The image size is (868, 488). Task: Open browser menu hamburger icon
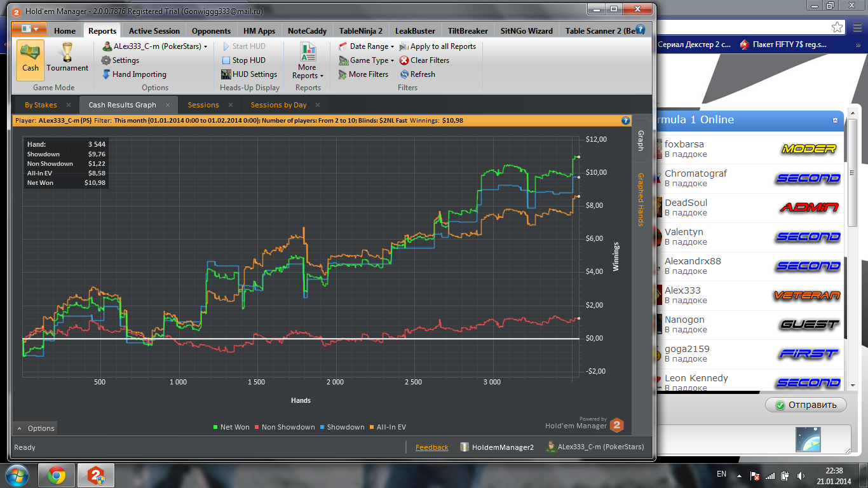coord(857,27)
